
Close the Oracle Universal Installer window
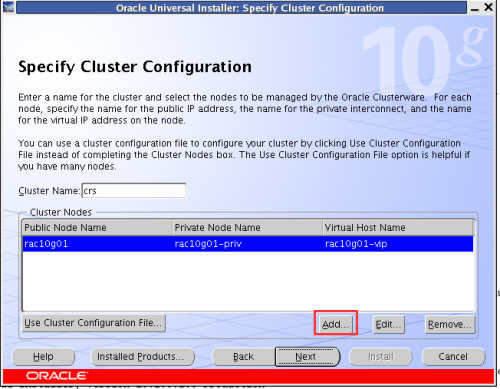click(x=488, y=7)
